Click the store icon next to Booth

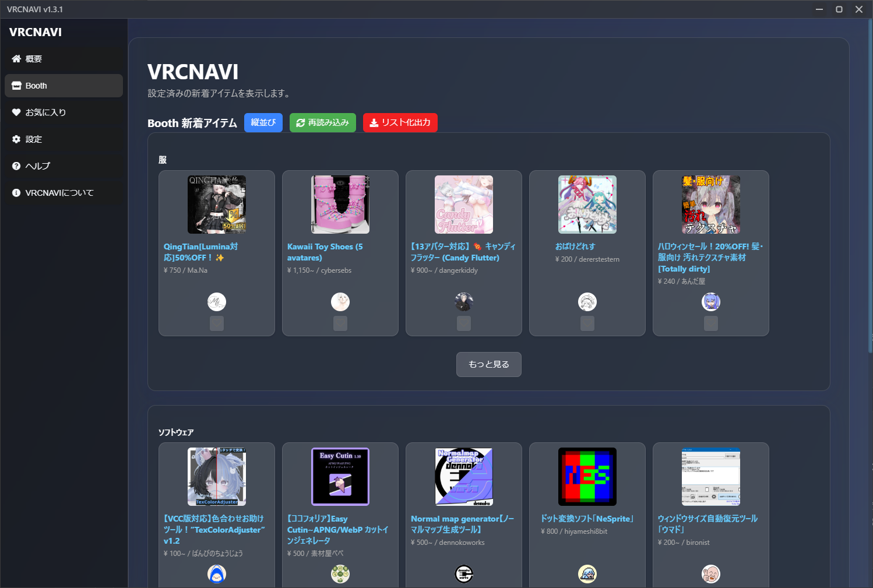tap(16, 86)
